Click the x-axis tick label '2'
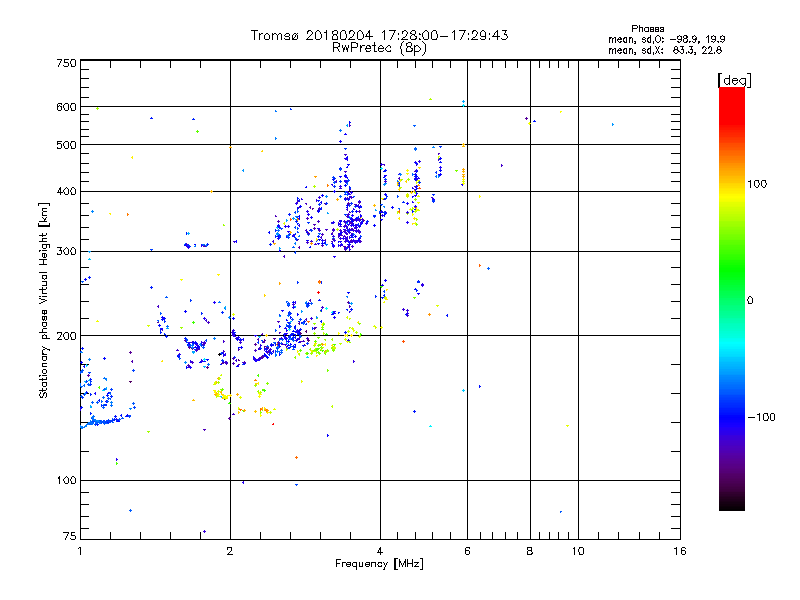The width and height of the screenshot is (800, 600). point(230,551)
